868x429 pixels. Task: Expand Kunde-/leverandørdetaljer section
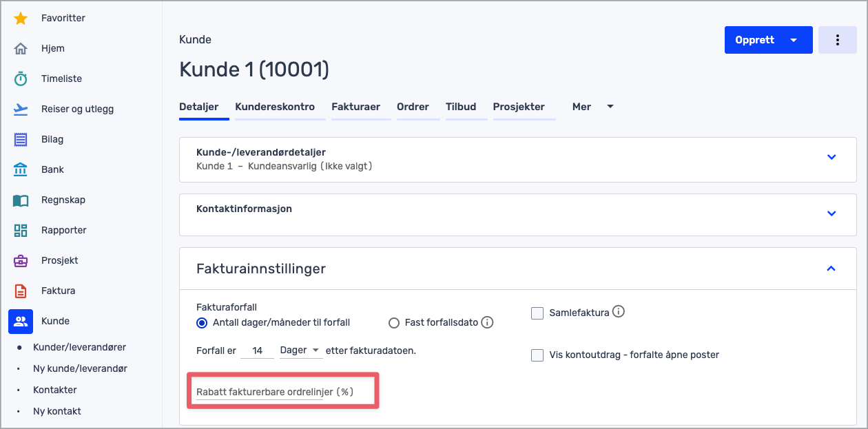(x=831, y=157)
